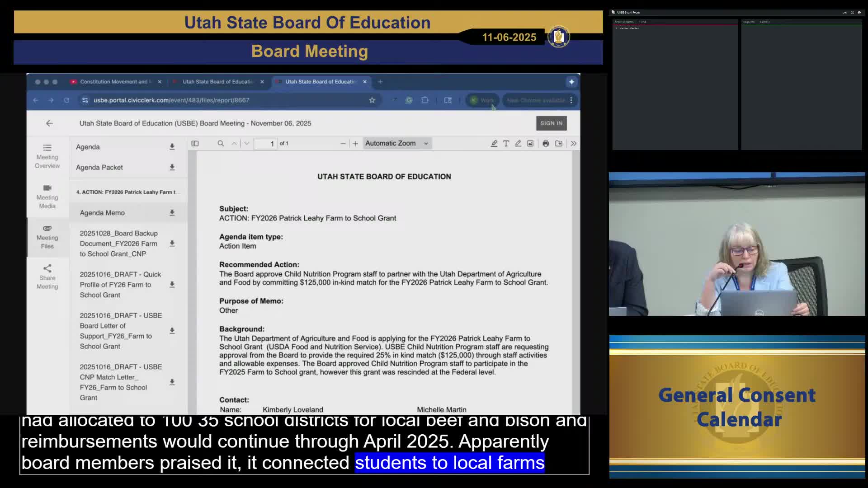This screenshot has height=488, width=868.
Task: Switch to the Constitution Movement tab
Action: click(x=113, y=82)
